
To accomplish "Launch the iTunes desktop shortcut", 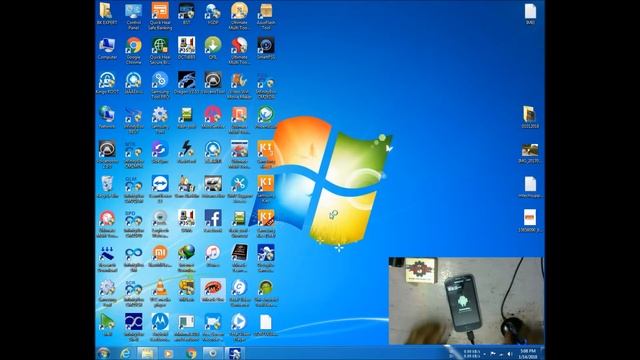I will pyautogui.click(x=213, y=256).
